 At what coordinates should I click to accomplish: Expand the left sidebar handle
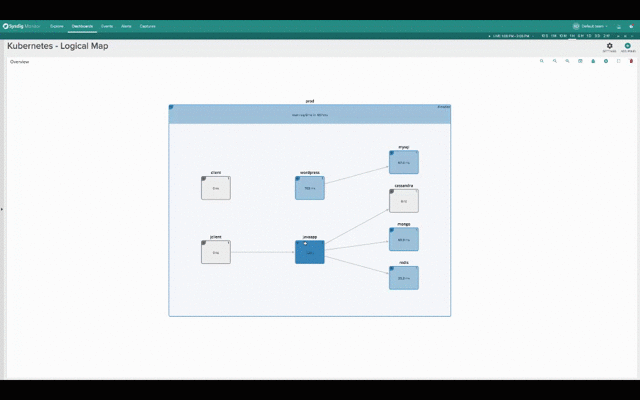pyautogui.click(x=2, y=209)
